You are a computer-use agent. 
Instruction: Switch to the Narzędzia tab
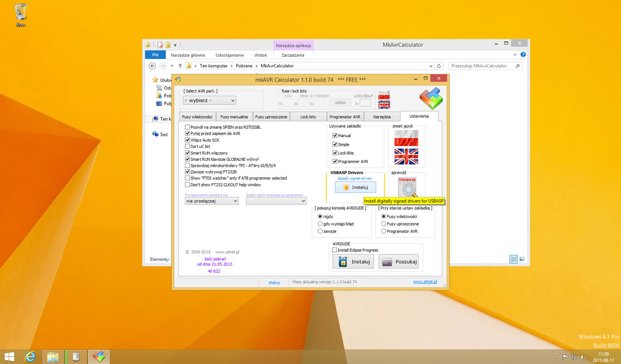tap(382, 117)
